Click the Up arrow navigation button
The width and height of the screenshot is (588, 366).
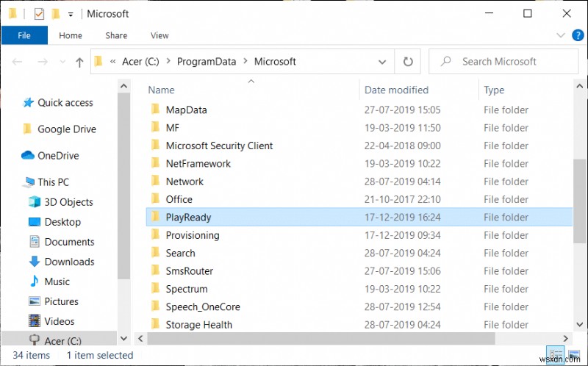click(79, 62)
